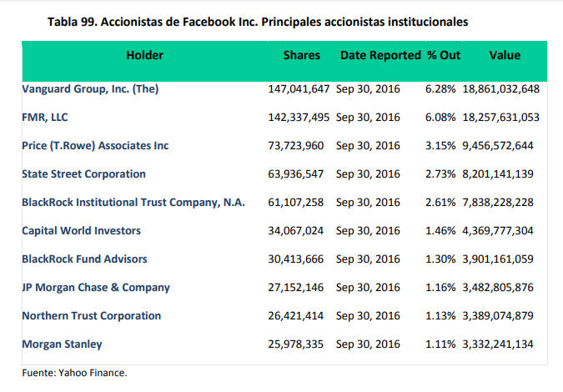The height and width of the screenshot is (392, 563).
Task: Select BlackRock Institutional Trust Company, N.A. cell
Action: click(x=133, y=203)
